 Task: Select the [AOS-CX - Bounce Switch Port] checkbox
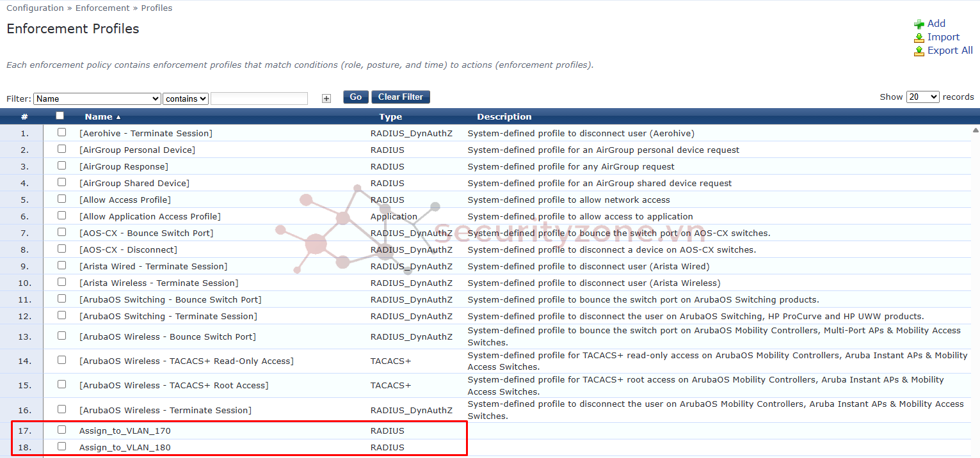[61, 232]
